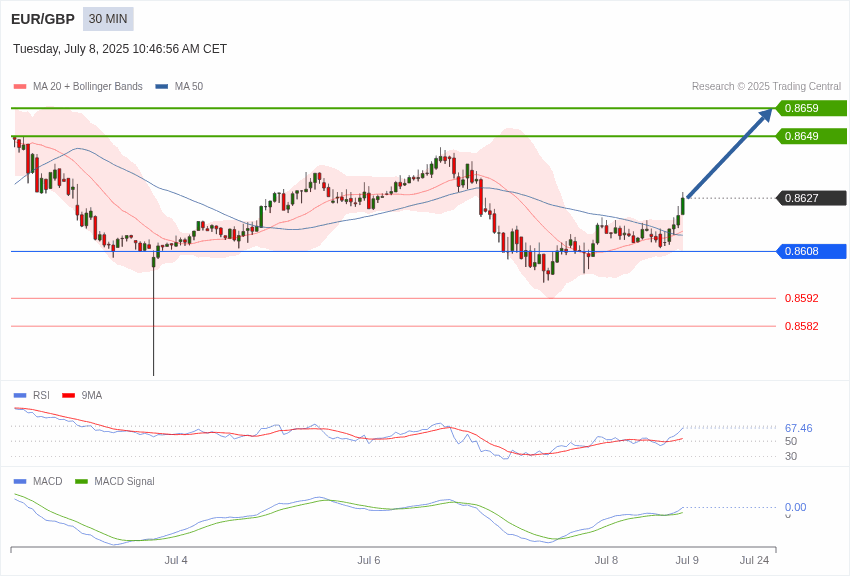
Task: Click the pink MA 20 legend swatch
Action: pyautogui.click(x=20, y=87)
